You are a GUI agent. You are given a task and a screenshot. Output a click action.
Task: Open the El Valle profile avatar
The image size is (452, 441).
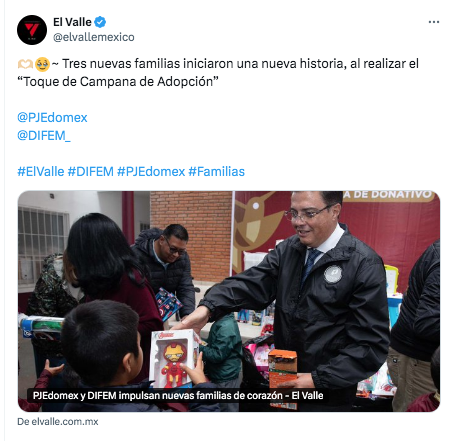point(32,30)
